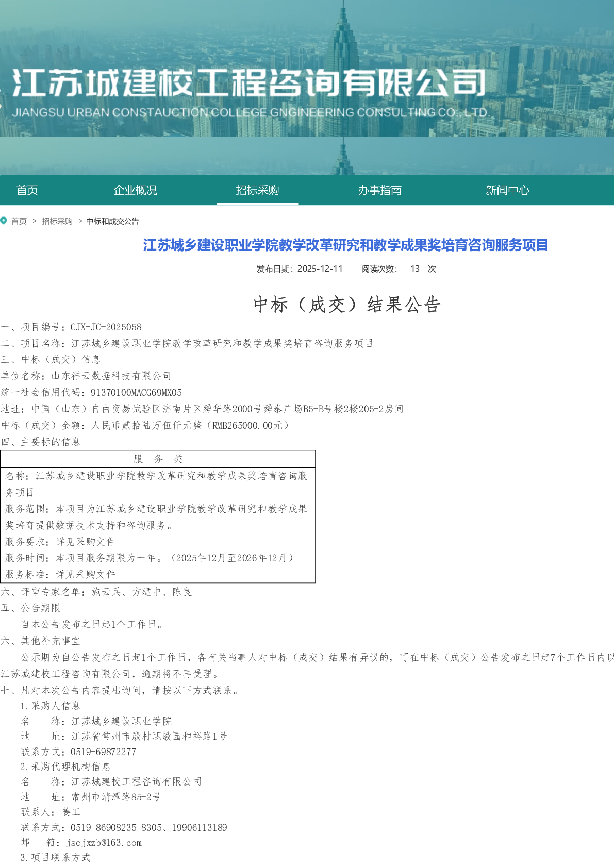The image size is (614, 868).
Task: Click the publish date 2025-12-11
Action: pos(320,269)
